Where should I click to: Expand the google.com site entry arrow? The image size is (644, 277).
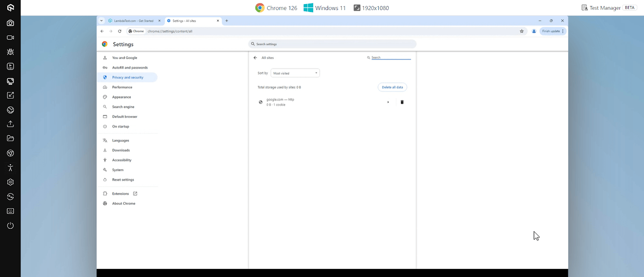[x=388, y=102]
